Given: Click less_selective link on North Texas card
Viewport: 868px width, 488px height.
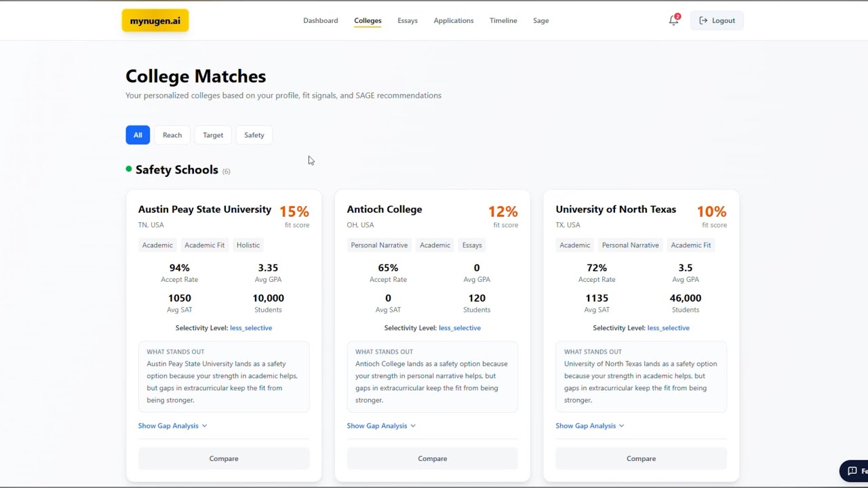Looking at the screenshot, I should (669, 328).
